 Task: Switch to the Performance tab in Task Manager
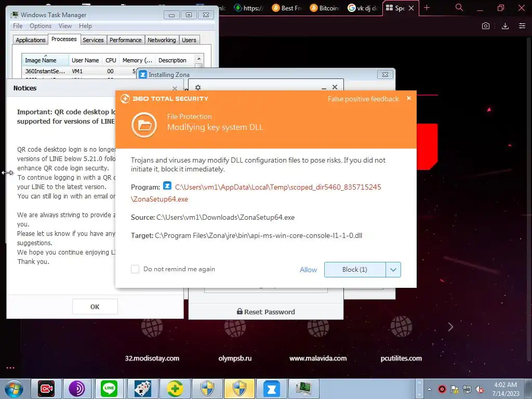pyautogui.click(x=126, y=40)
